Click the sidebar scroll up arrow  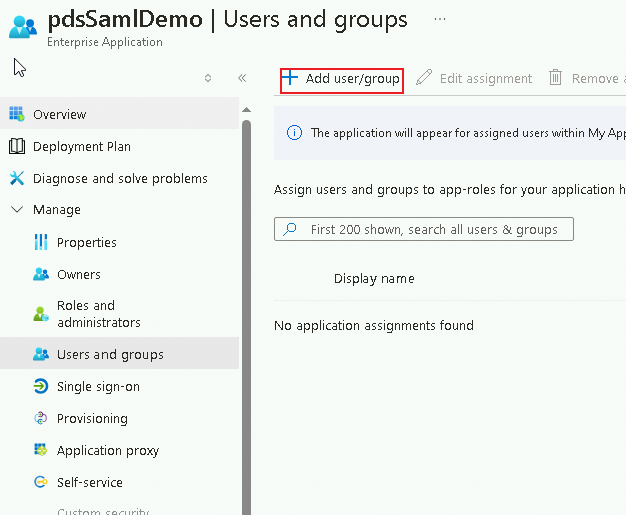click(x=246, y=110)
